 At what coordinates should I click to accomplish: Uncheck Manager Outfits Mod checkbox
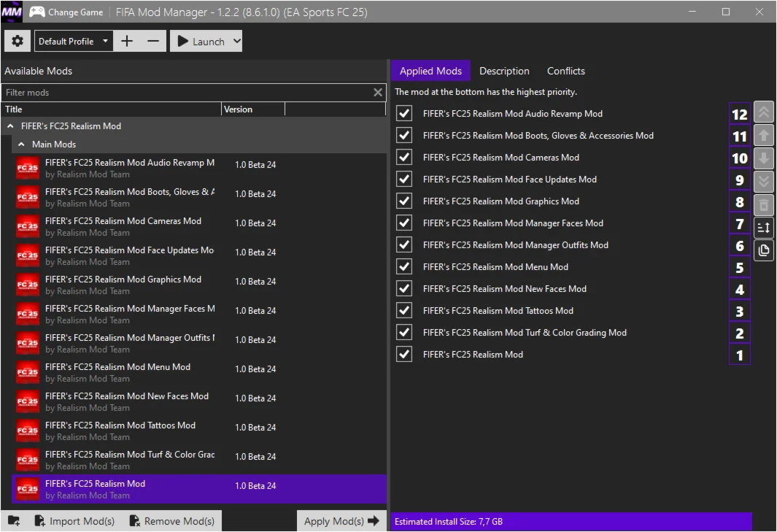[404, 245]
